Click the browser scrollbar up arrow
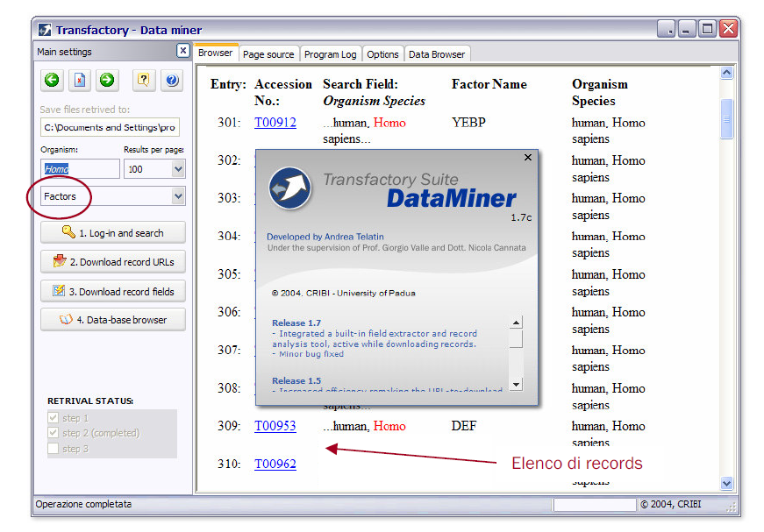Viewport: 764px width, 532px height. click(x=726, y=73)
